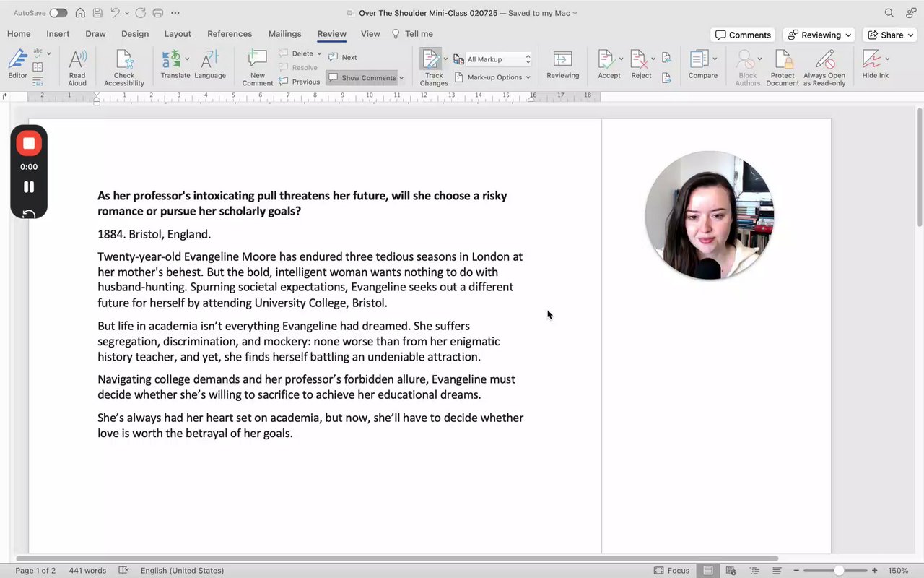
Task: Click the Comments button
Action: (743, 35)
